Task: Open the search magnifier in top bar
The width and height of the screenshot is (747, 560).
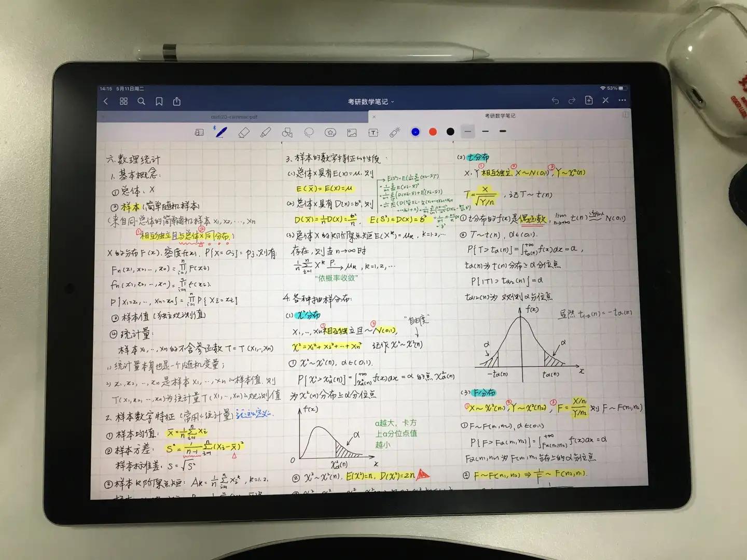Action: click(x=141, y=101)
